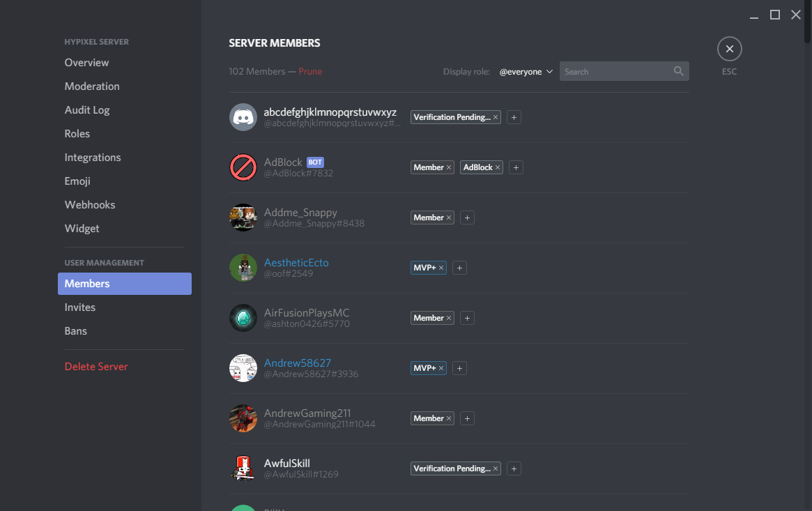Image resolution: width=812 pixels, height=511 pixels.
Task: Add a role to Addme_Snappy
Action: [467, 218]
